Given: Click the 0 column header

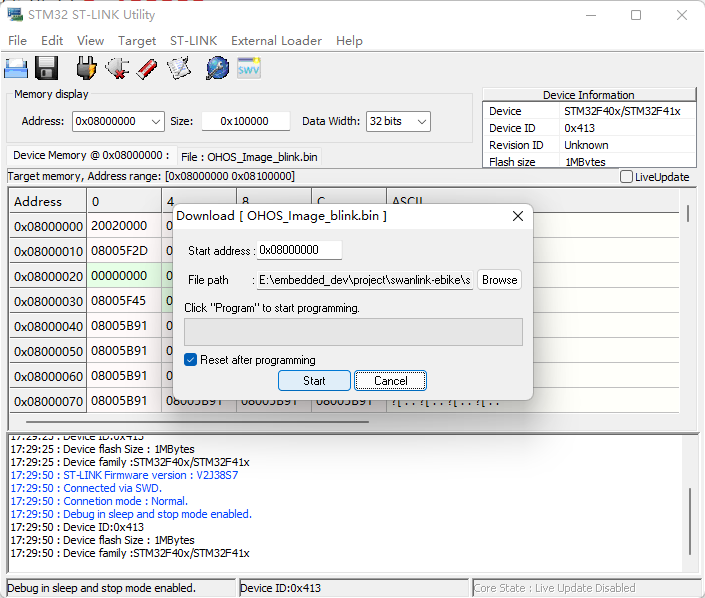Looking at the screenshot, I should [124, 201].
